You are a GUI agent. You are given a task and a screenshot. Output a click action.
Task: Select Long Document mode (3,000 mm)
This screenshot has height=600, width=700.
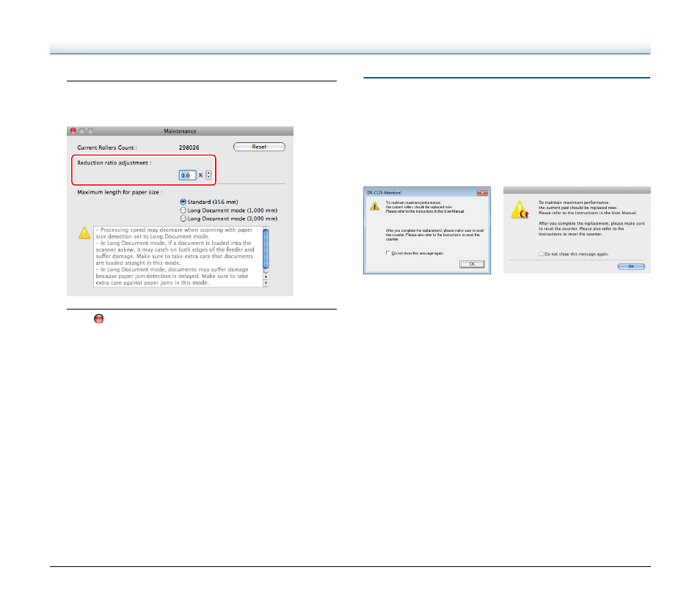click(183, 219)
